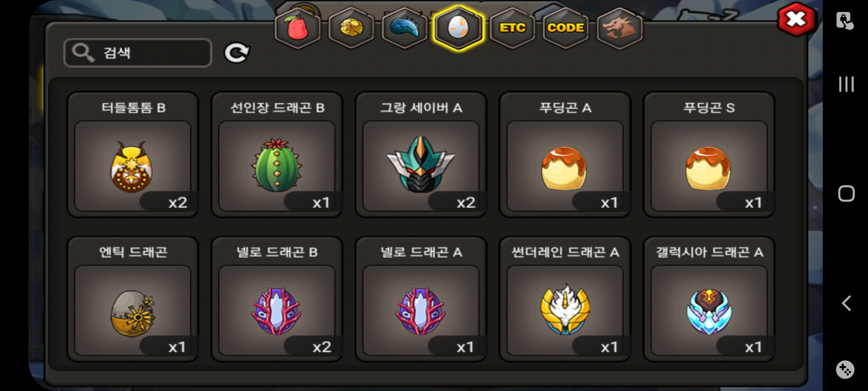The image size is (868, 391).
Task: Open the ETC items tab
Action: click(512, 28)
